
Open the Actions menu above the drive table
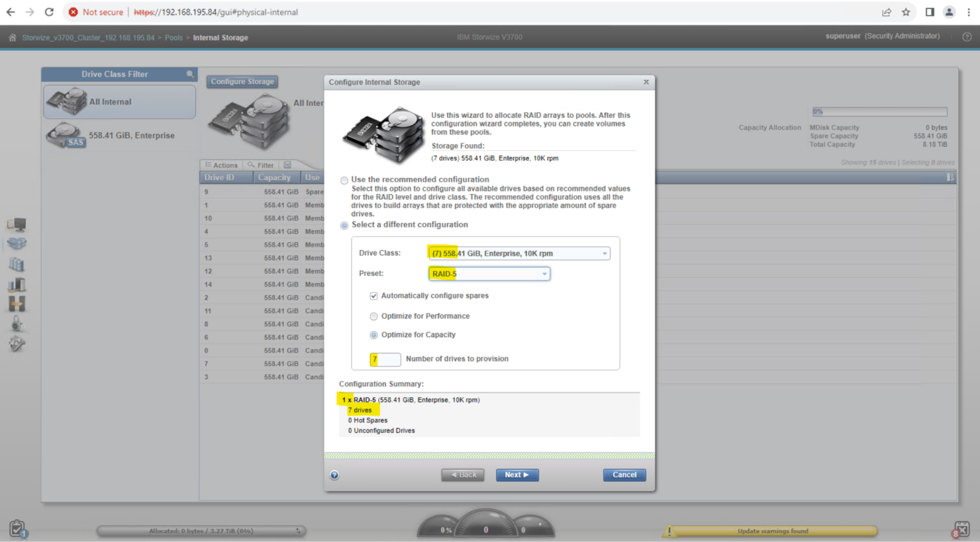coord(221,165)
